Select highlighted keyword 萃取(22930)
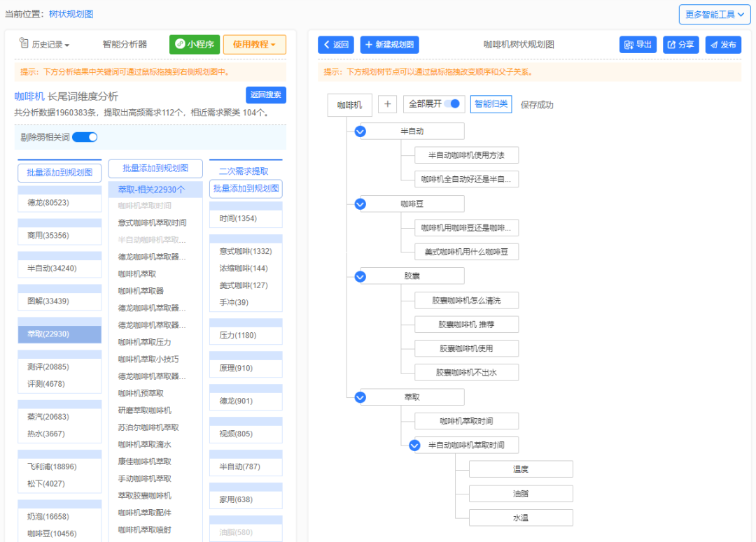The width and height of the screenshot is (756, 542). click(59, 334)
